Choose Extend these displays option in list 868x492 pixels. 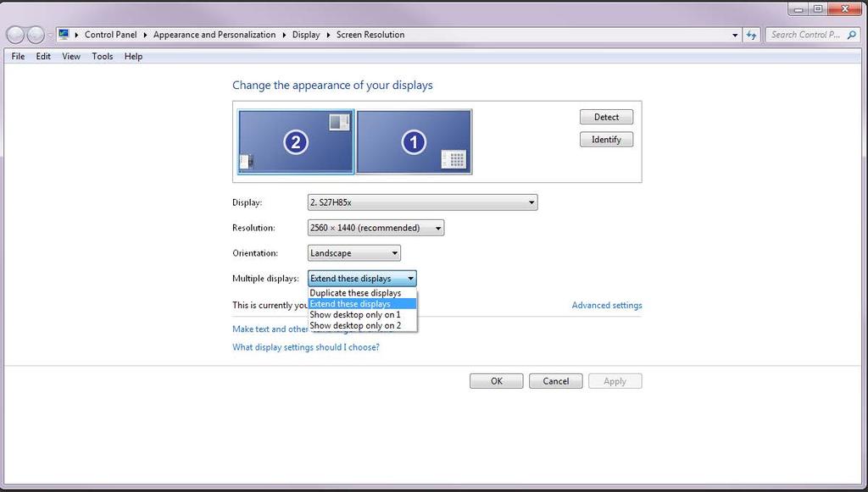point(362,303)
